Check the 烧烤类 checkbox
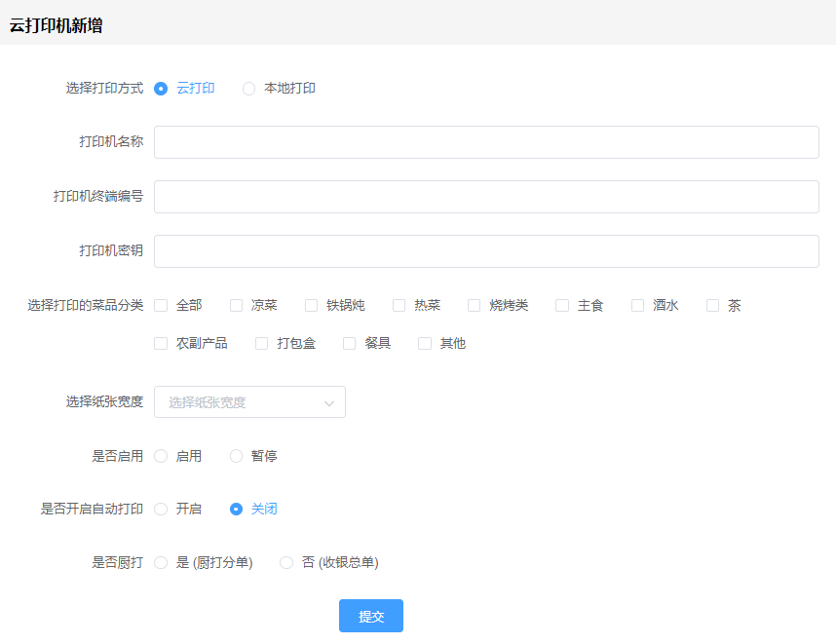 [475, 306]
